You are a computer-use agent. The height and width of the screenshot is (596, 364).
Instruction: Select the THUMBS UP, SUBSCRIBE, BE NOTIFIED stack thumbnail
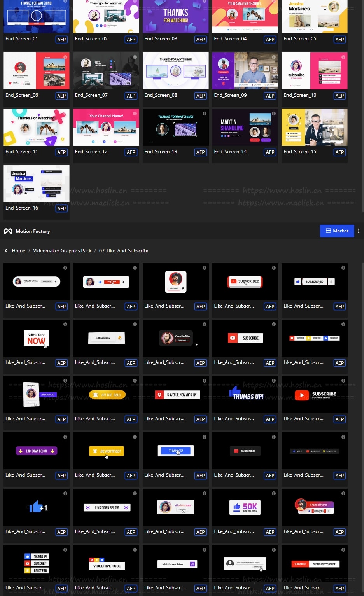click(37, 563)
